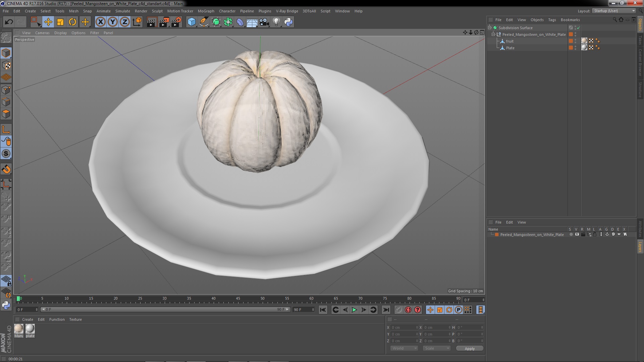Open viewport Display menu
Image resolution: width=644 pixels, height=362 pixels.
tap(60, 33)
